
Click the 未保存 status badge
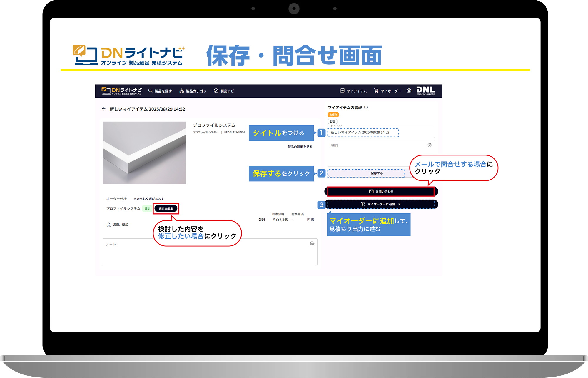point(333,115)
